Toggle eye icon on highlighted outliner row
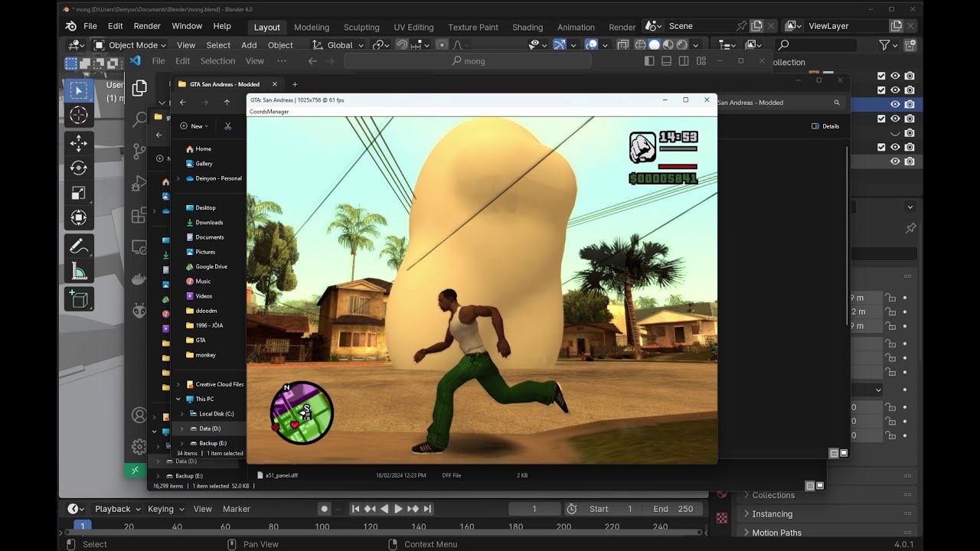The width and height of the screenshot is (980, 551). tap(895, 104)
